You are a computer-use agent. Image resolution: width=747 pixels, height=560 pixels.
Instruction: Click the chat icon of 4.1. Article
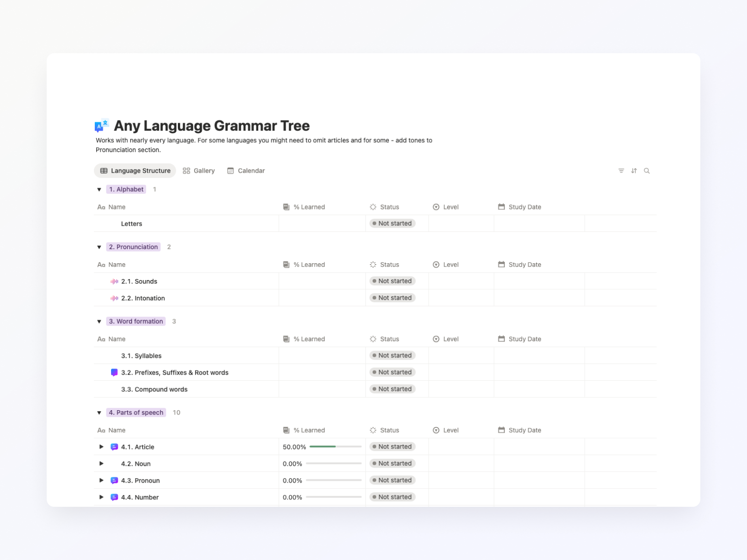(x=114, y=447)
